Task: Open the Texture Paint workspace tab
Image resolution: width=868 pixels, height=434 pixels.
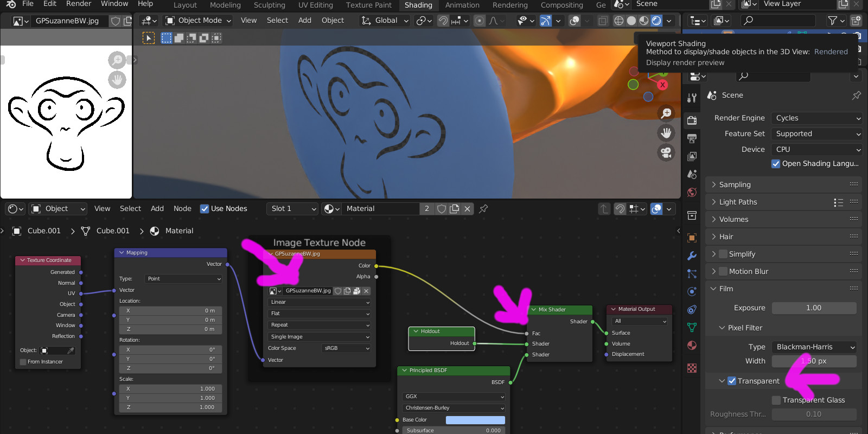Action: coord(368,5)
